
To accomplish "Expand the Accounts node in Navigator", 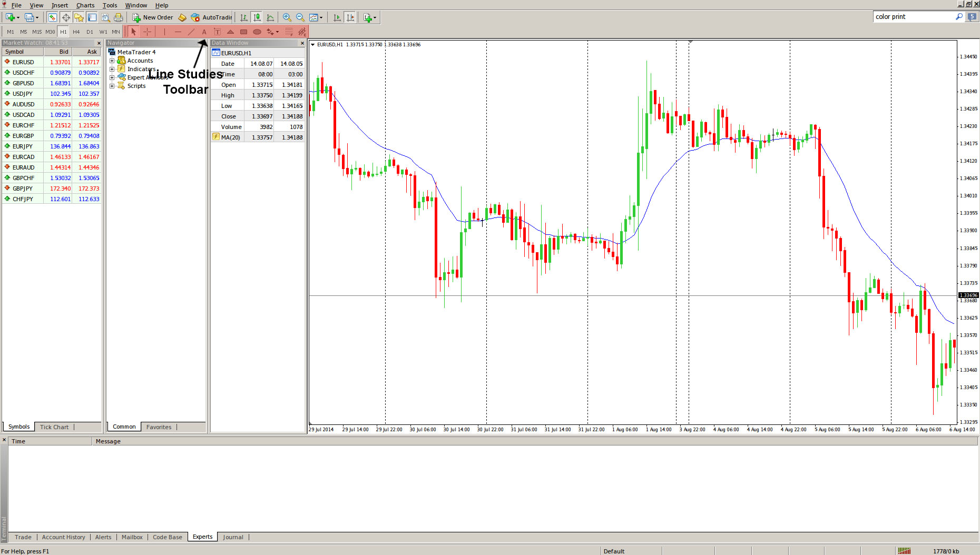I will (112, 61).
